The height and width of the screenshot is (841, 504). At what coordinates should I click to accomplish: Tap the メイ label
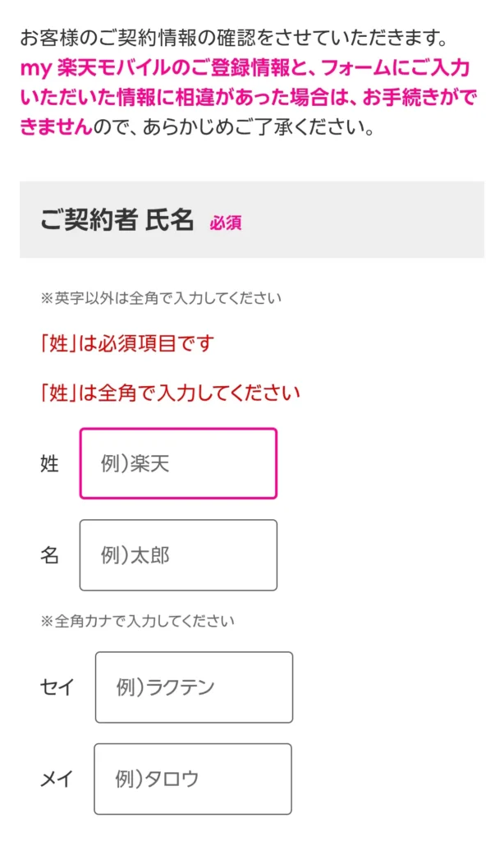[57, 779]
